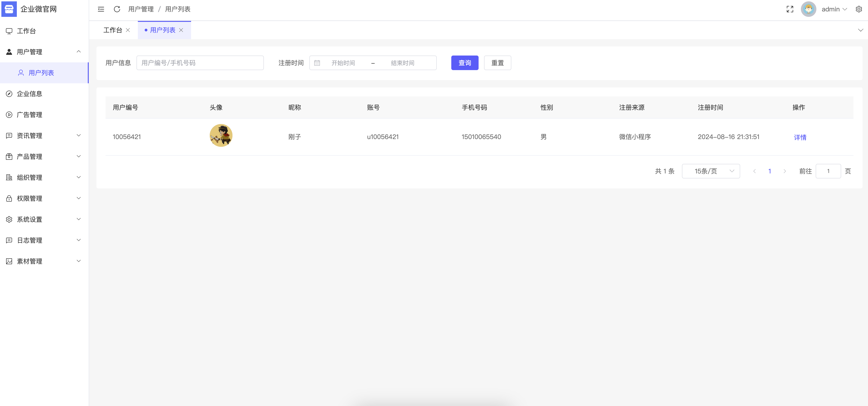Viewport: 868px width, 406px height.
Task: Open 企业信息 from the sidebar
Action: [30, 94]
